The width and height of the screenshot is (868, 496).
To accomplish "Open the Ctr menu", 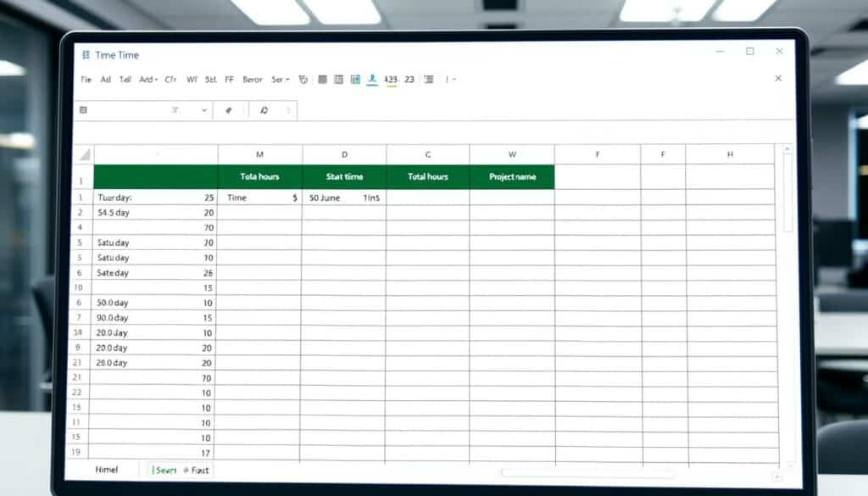I will (170, 80).
